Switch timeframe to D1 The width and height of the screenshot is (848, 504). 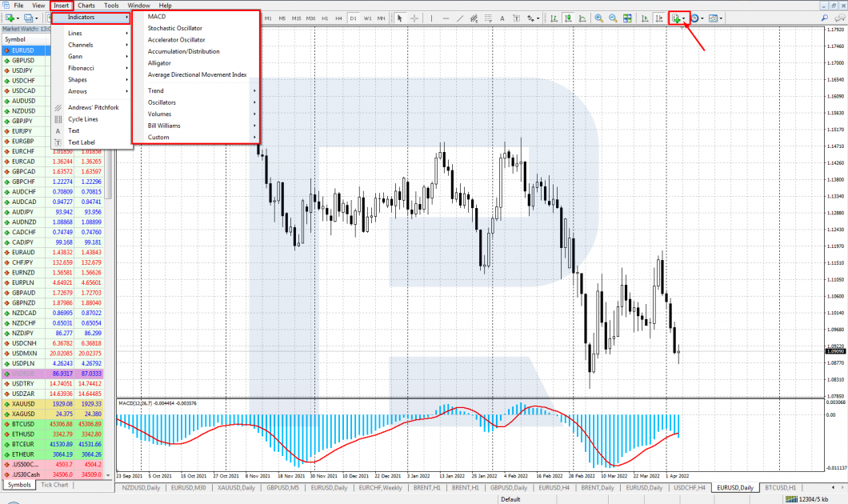coord(353,18)
